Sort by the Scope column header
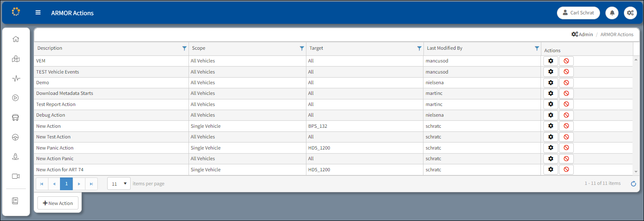Viewport: 644px width, 221px height. pos(198,48)
